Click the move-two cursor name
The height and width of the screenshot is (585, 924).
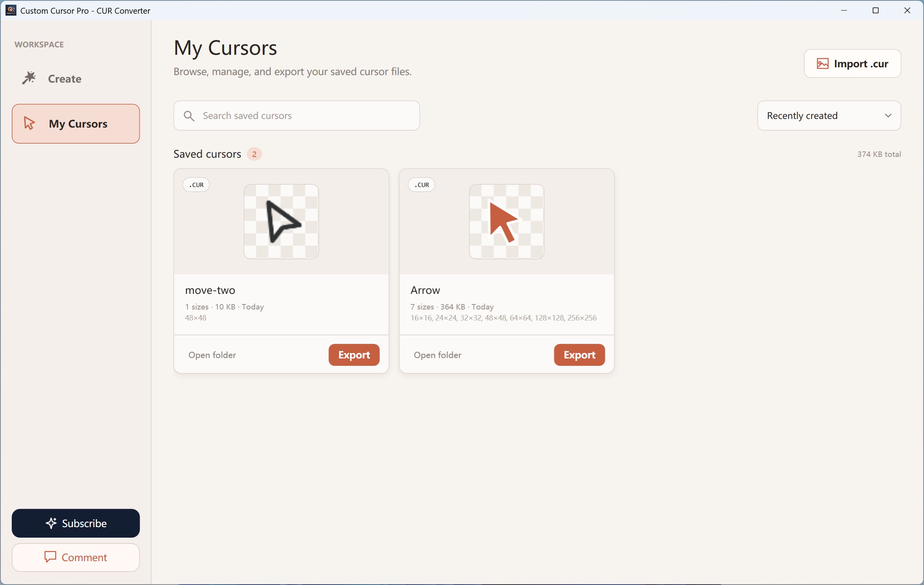pyautogui.click(x=210, y=290)
